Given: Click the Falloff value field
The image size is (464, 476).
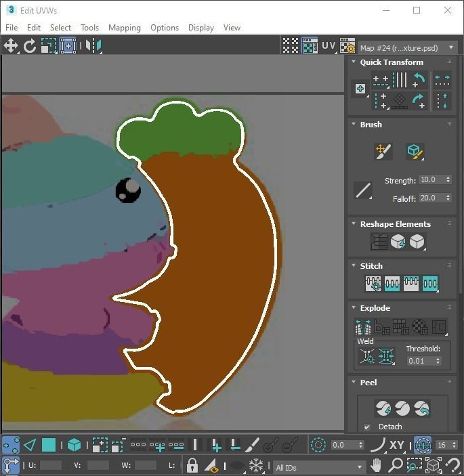Looking at the screenshot, I should click(431, 198).
